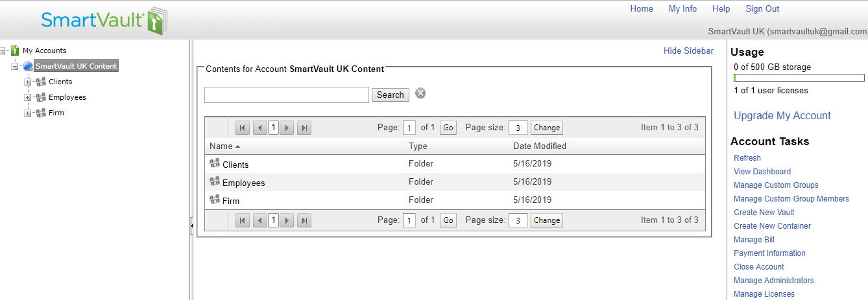Viewport: 868px width, 300px height.
Task: Open Manage Licenses link
Action: (x=764, y=294)
